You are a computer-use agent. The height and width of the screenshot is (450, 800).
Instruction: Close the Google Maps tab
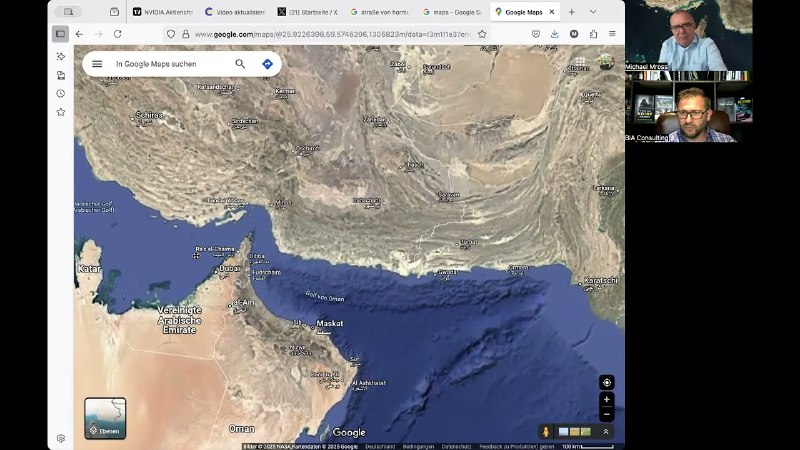click(x=552, y=12)
